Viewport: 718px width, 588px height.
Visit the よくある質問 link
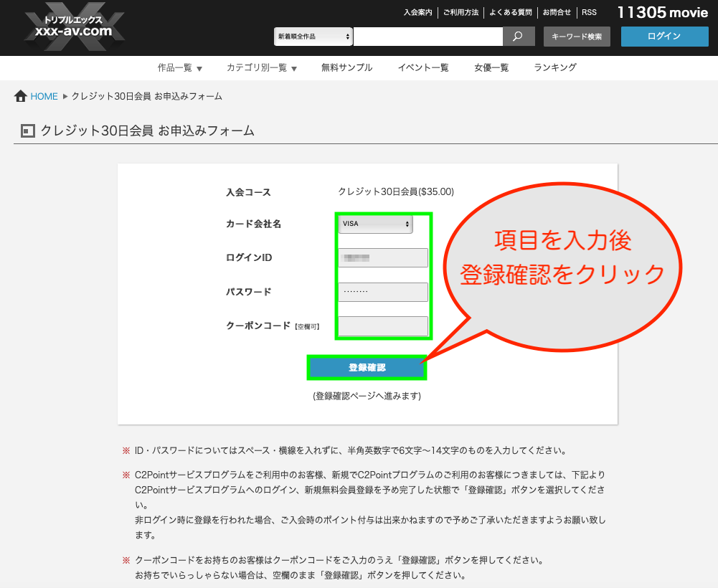(511, 12)
